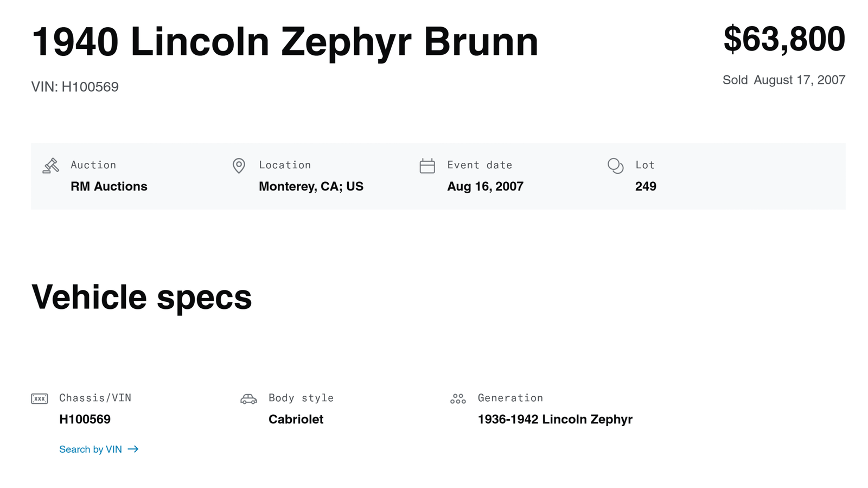Click the event date calendar icon
The height and width of the screenshot is (488, 868).
click(x=427, y=166)
